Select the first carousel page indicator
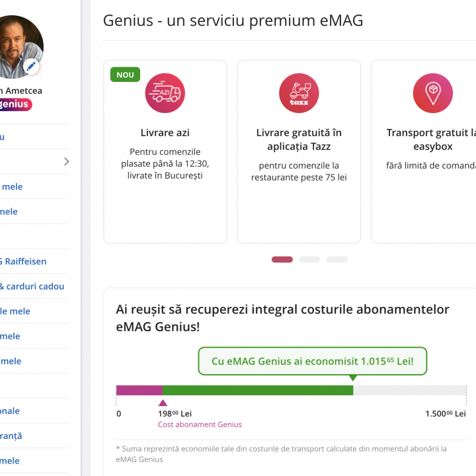 click(x=282, y=260)
